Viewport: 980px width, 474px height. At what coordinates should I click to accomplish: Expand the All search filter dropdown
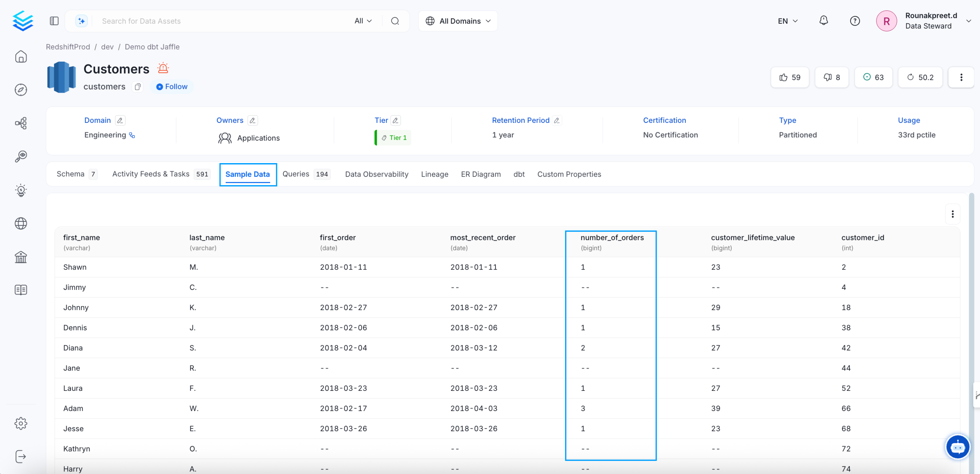[x=363, y=21]
